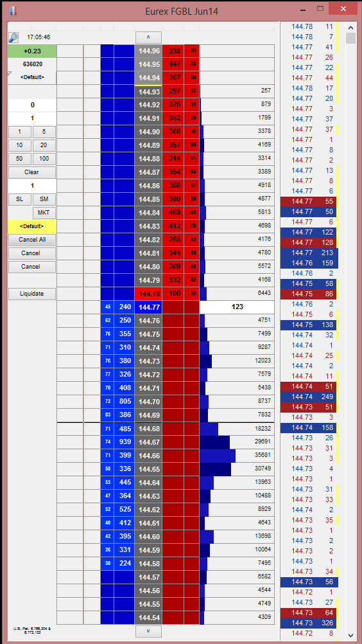The image size is (362, 644).
Task: Click volume value 35681 at 144.66
Action: pos(263,456)
